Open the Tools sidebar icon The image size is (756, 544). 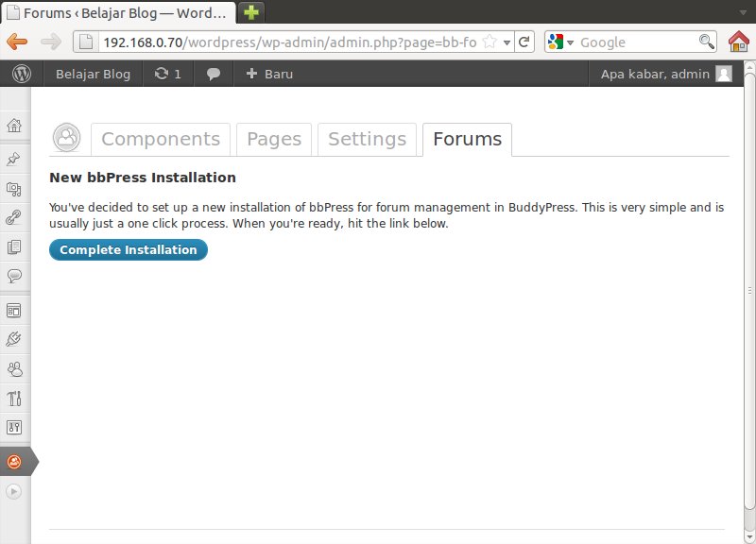click(x=14, y=398)
